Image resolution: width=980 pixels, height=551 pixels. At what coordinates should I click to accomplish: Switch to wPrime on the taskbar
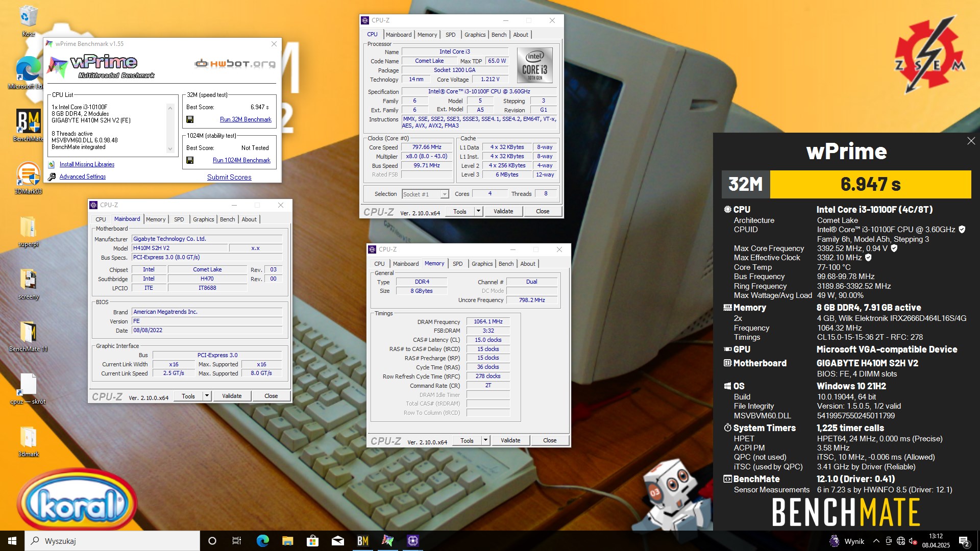coord(388,541)
